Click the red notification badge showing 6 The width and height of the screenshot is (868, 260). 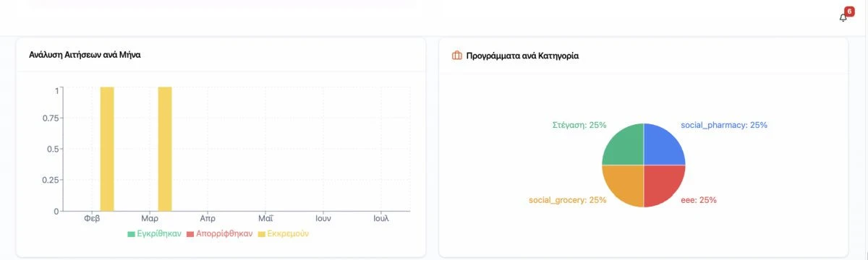point(849,11)
